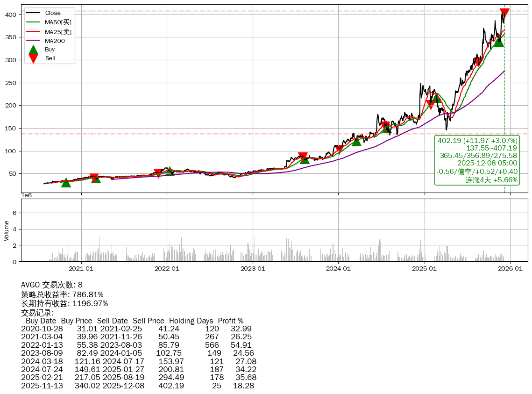Image resolution: width=532 pixels, height=394 pixels.
Task: Select the Close line legend entry
Action: click(53, 13)
